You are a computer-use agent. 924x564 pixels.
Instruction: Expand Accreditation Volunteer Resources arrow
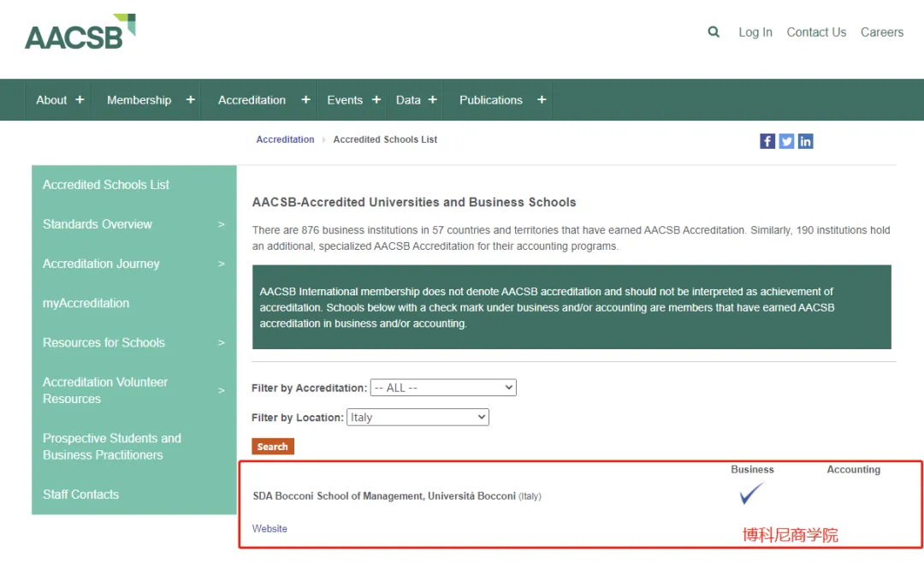[222, 391]
